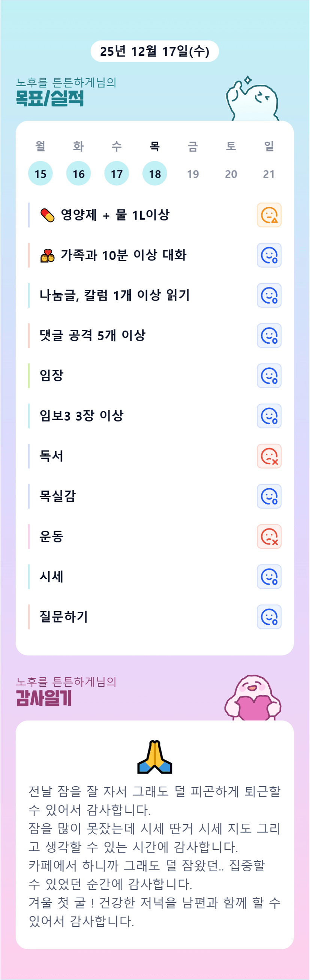The image size is (310, 980).
Task: Select Thursday the 18th in the week row
Action: [x=154, y=174]
